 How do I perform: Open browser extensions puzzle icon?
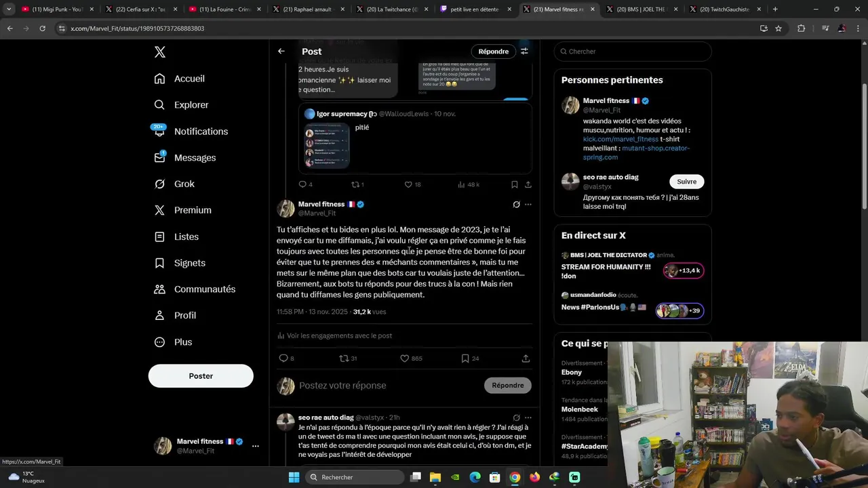coord(801,28)
